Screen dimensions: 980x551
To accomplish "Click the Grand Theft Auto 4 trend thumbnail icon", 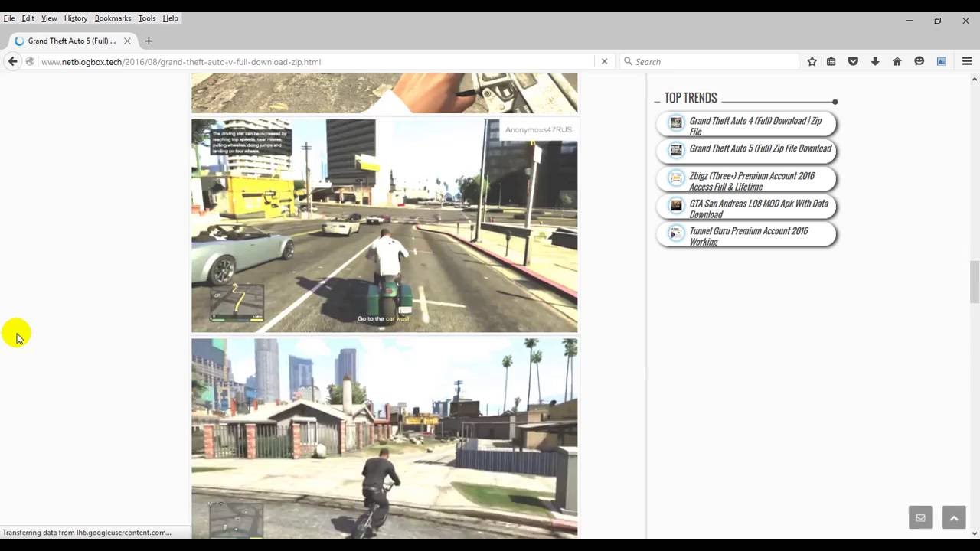I will tap(676, 122).
